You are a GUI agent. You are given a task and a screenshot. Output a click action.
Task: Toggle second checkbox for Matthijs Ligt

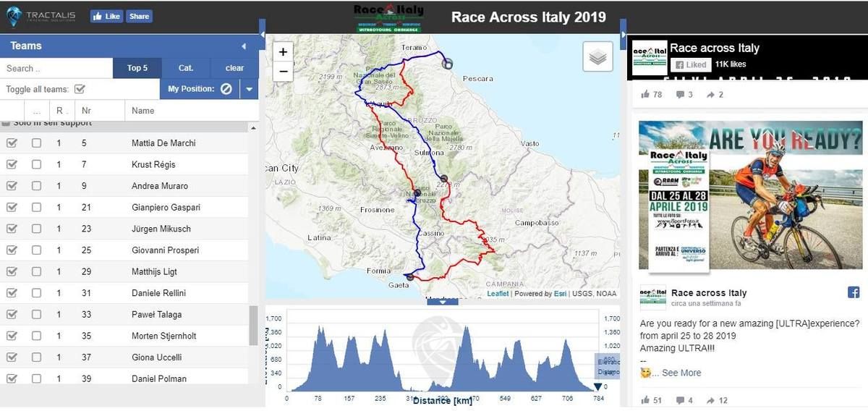click(36, 271)
